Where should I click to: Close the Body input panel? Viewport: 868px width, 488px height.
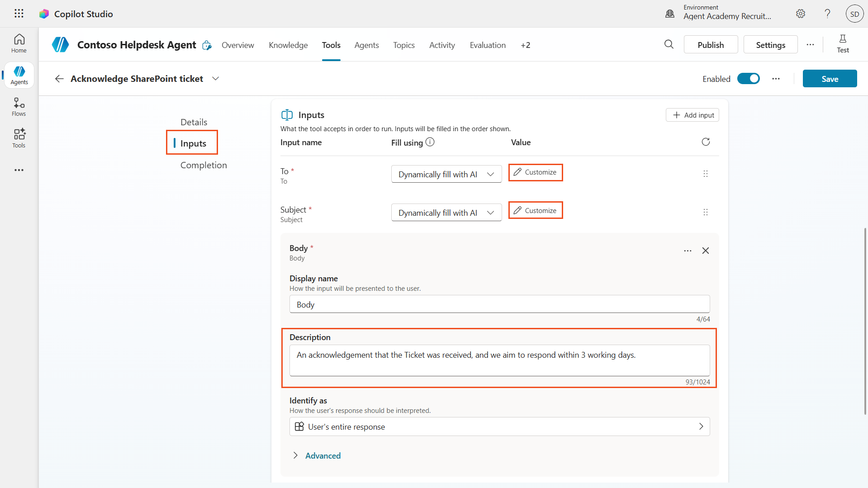coord(705,251)
